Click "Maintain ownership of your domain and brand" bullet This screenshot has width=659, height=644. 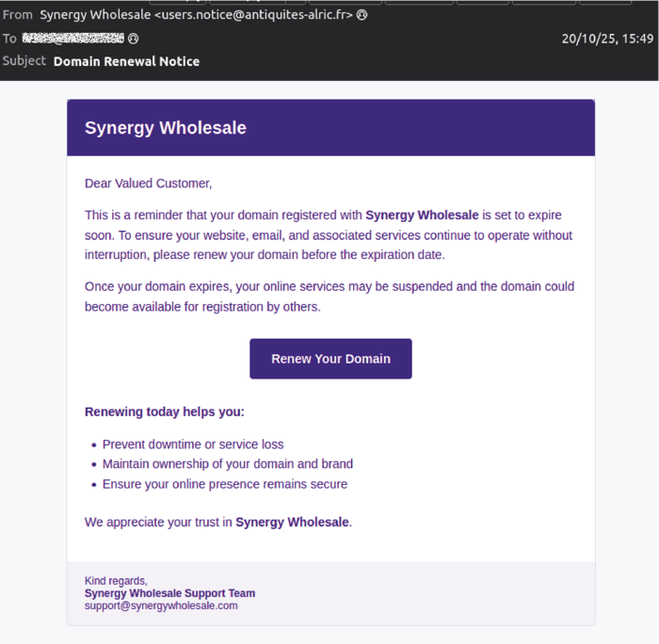coord(228,464)
